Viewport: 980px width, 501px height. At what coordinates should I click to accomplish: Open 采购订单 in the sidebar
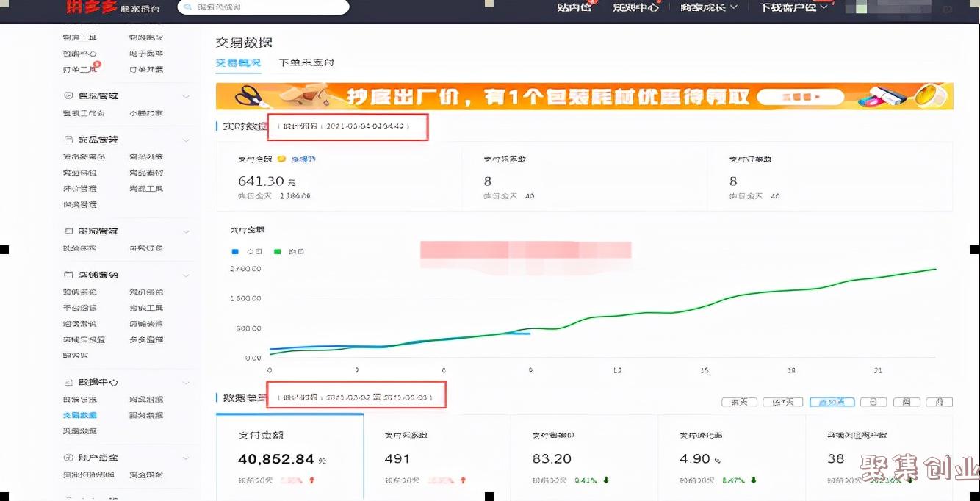pyautogui.click(x=146, y=248)
